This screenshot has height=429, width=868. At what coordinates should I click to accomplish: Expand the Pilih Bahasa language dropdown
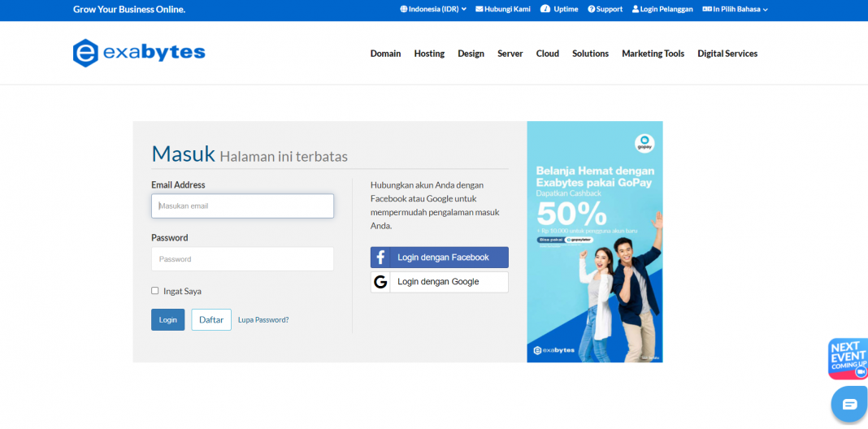pyautogui.click(x=736, y=10)
